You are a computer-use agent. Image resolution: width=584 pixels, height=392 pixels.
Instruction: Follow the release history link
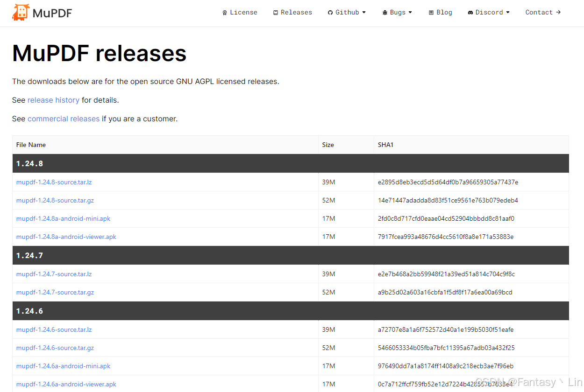pos(53,100)
